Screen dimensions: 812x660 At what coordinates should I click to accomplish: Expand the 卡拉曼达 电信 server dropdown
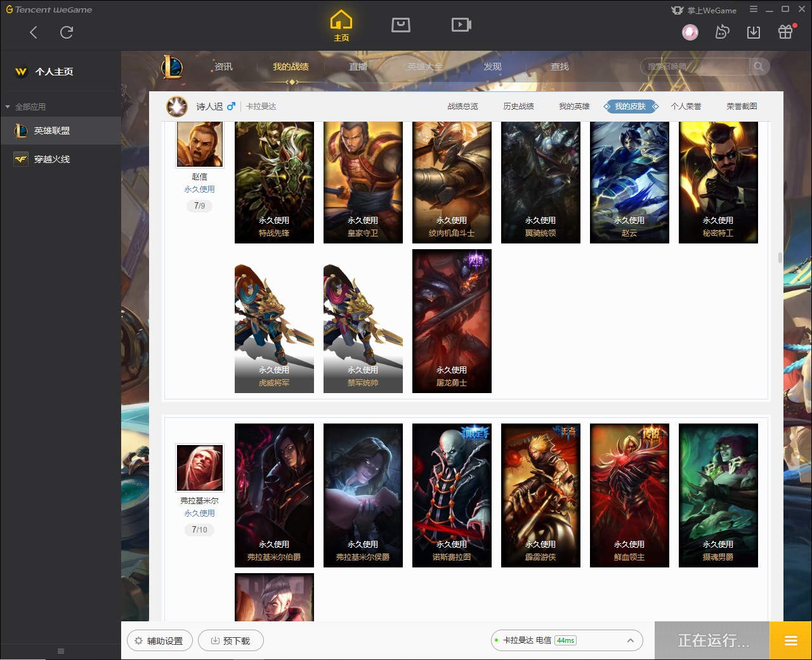(x=566, y=640)
